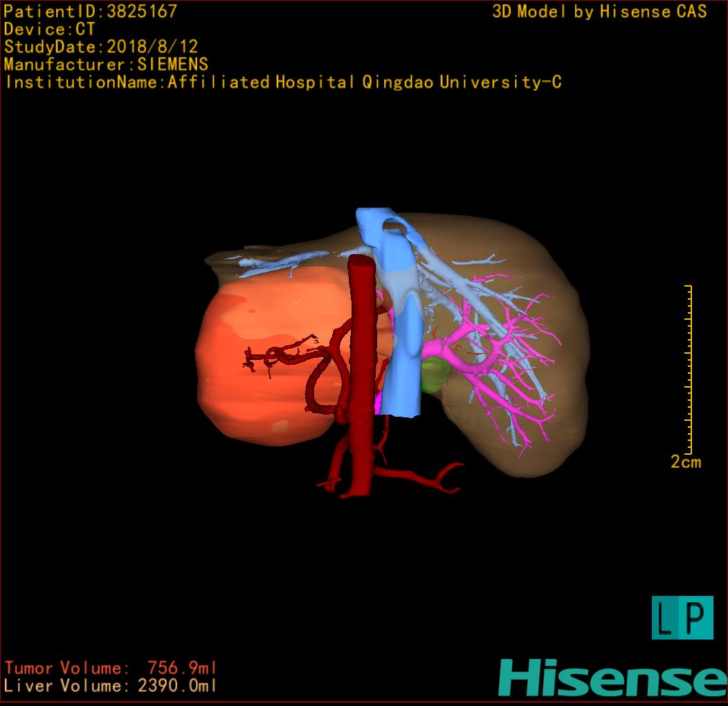This screenshot has width=728, height=706.
Task: Click the Manufacturer:SIEMENS label
Action: coord(106,64)
